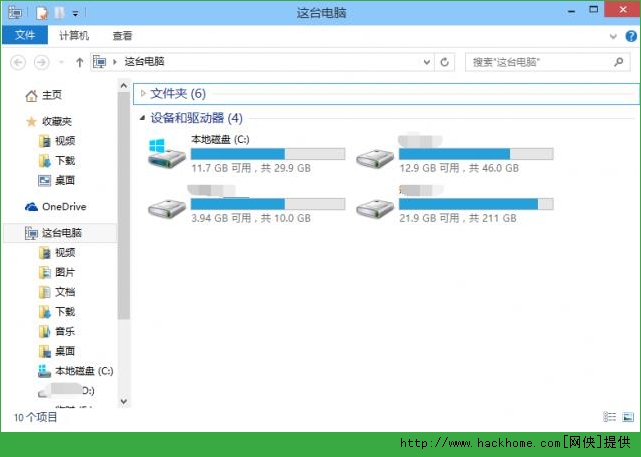Viewport: 641px width, 457px height.
Task: Open 文档 in navigation pane
Action: click(65, 292)
